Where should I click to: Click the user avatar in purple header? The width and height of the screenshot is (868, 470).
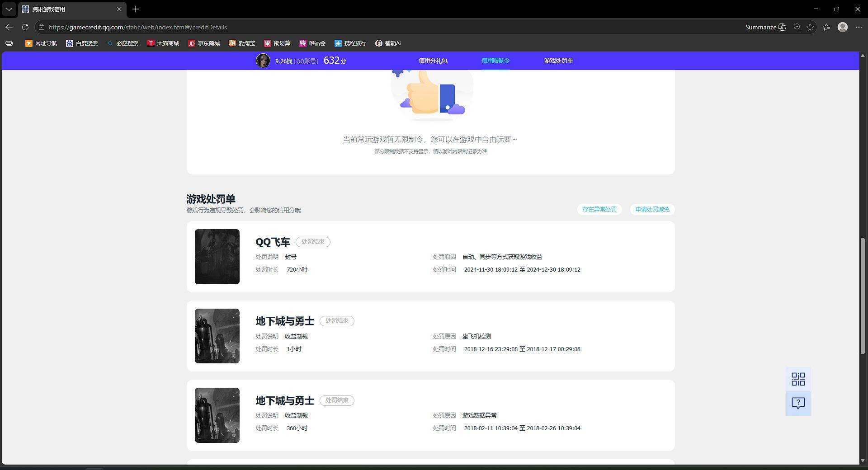pyautogui.click(x=263, y=61)
